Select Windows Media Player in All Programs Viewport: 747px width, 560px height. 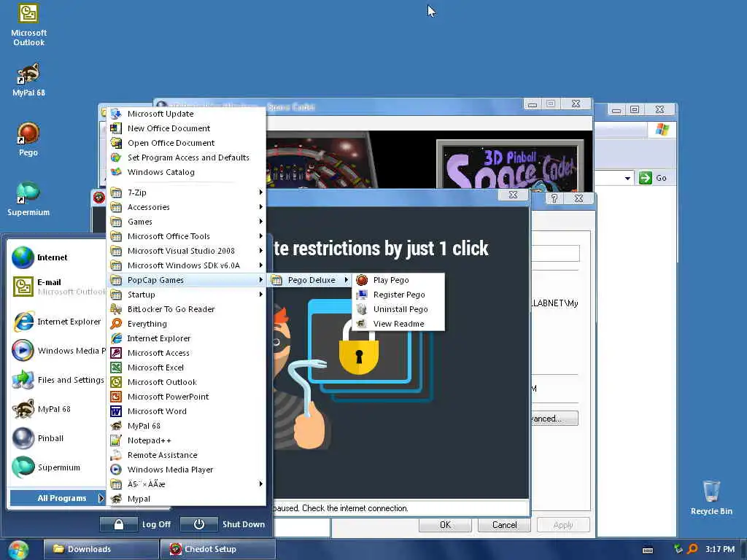click(x=186, y=470)
